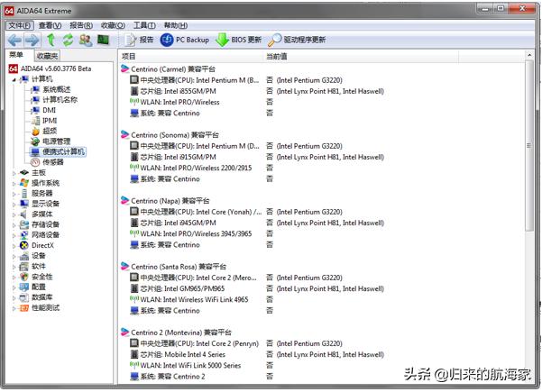Expand the 显示设备 tree node
Viewport: 542px width, 392px height.
14,205
